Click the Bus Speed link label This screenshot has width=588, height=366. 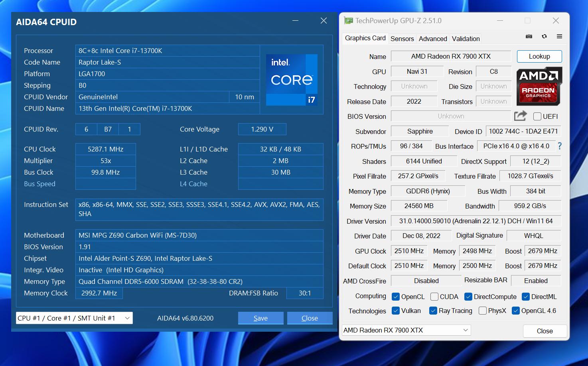[39, 184]
